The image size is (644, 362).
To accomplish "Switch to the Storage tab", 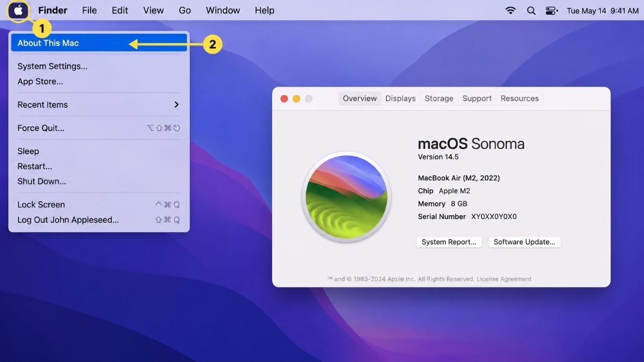I will [439, 99].
